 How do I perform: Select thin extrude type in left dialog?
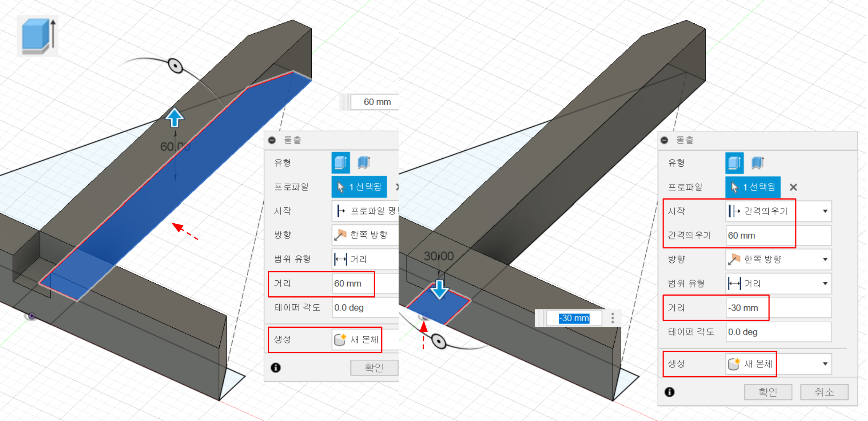[x=364, y=163]
